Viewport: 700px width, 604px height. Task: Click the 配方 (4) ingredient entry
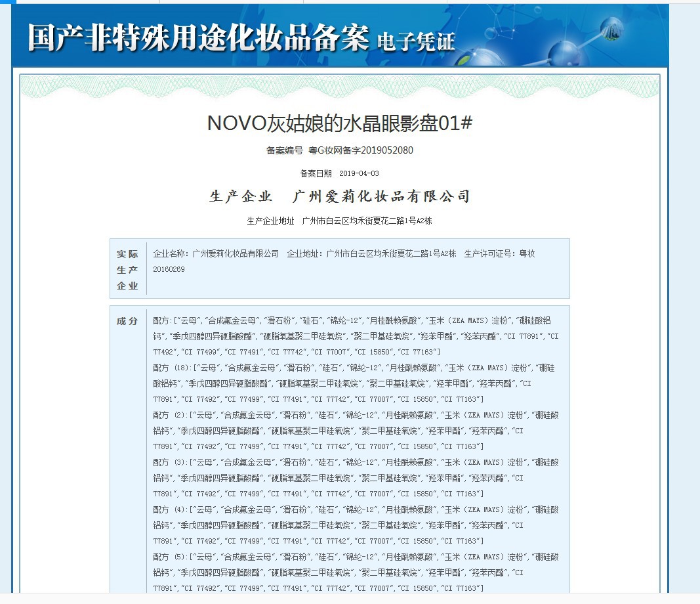[x=356, y=525]
